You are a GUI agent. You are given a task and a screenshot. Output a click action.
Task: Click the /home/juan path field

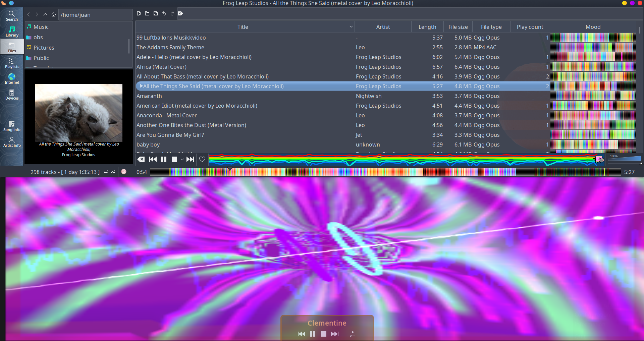tap(95, 15)
